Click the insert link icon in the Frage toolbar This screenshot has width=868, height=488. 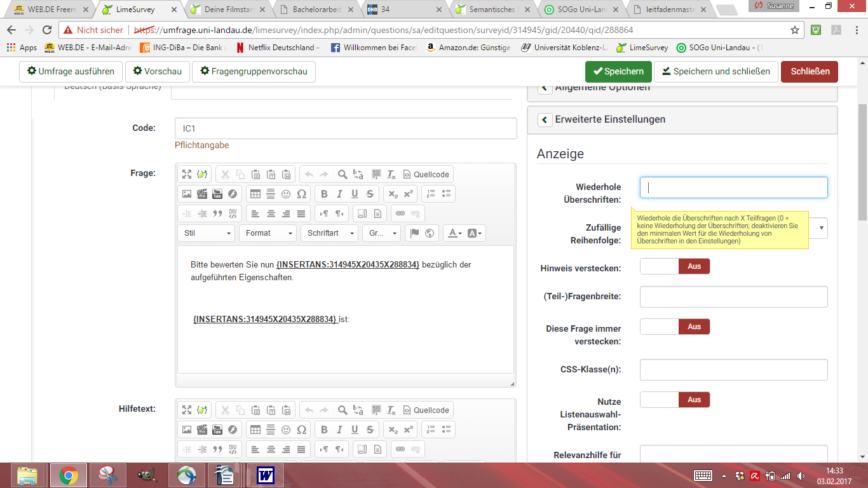(x=400, y=213)
